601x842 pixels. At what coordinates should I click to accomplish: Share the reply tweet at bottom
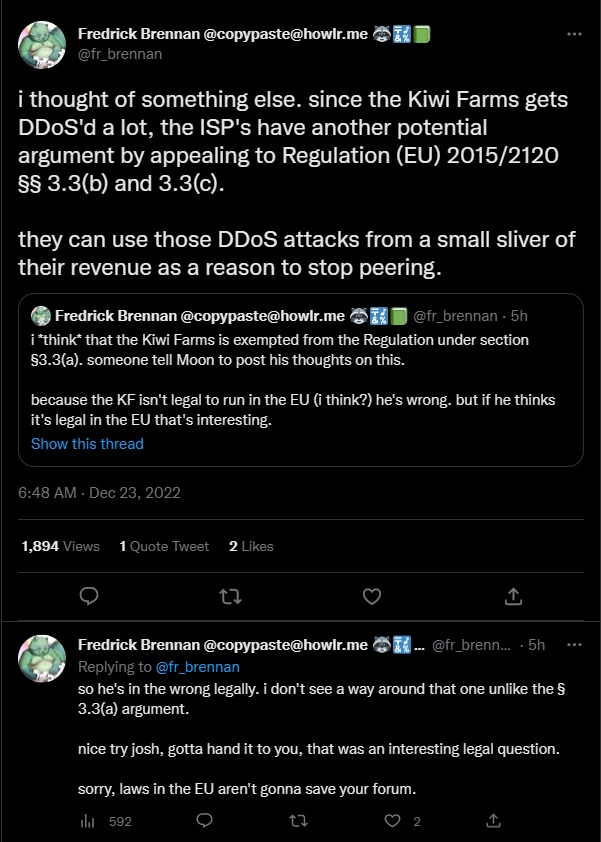pyautogui.click(x=491, y=821)
